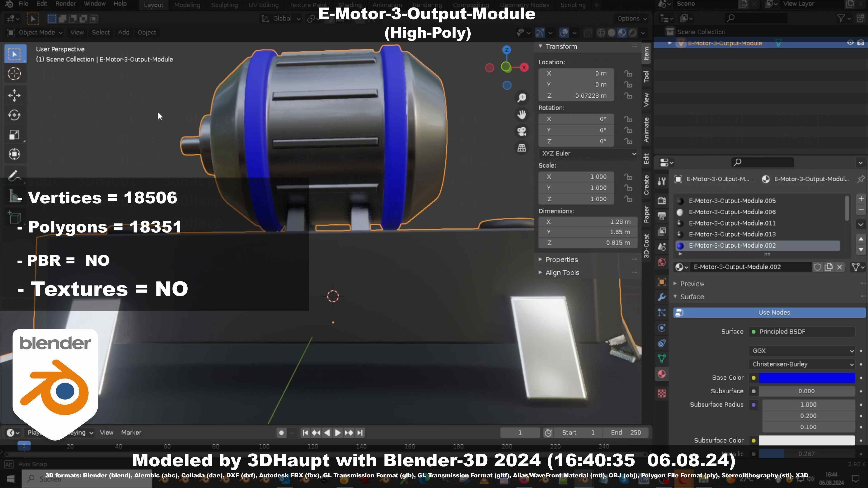868x488 pixels.
Task: Switch to the Modeling workspace tab
Action: [x=187, y=5]
